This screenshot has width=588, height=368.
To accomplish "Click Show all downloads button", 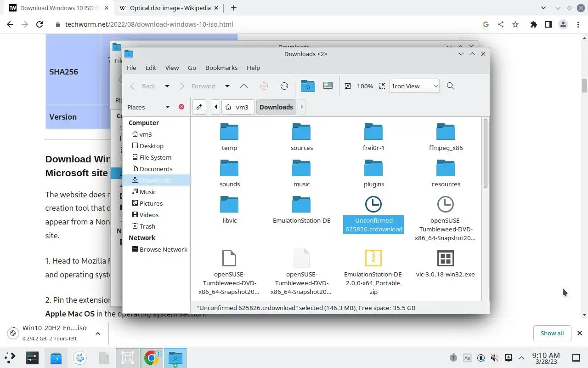I will [552, 333].
